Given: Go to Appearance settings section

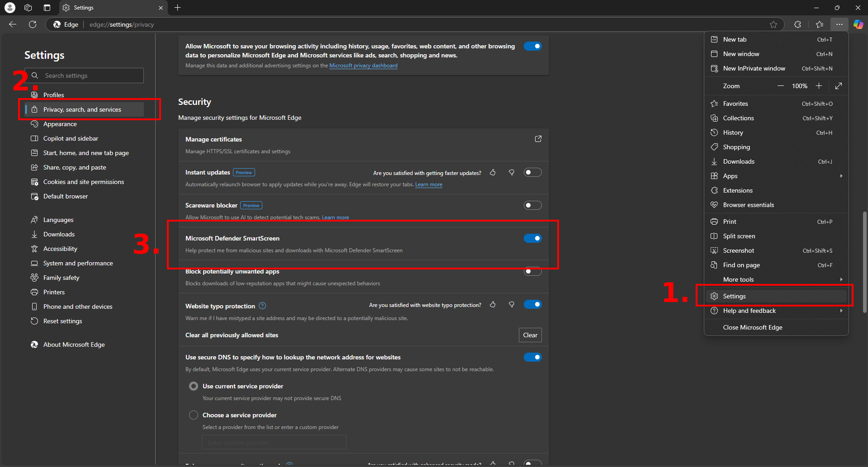Looking at the screenshot, I should click(x=84, y=124).
